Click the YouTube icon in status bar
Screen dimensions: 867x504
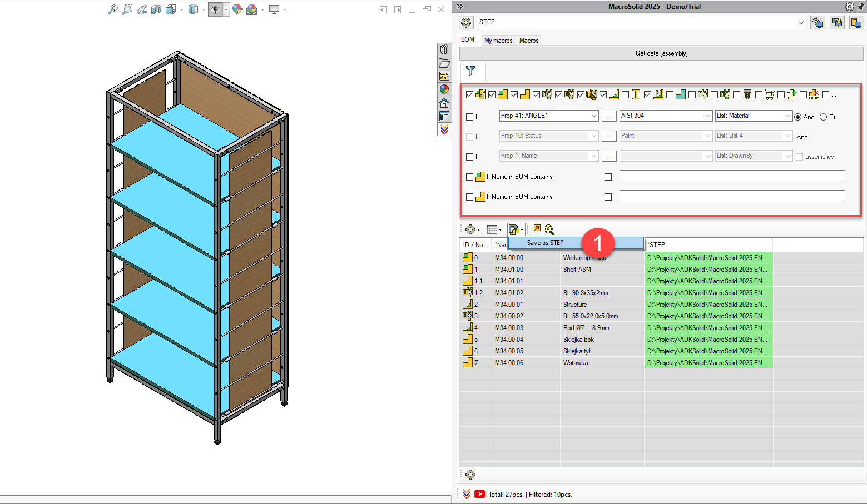tap(480, 494)
